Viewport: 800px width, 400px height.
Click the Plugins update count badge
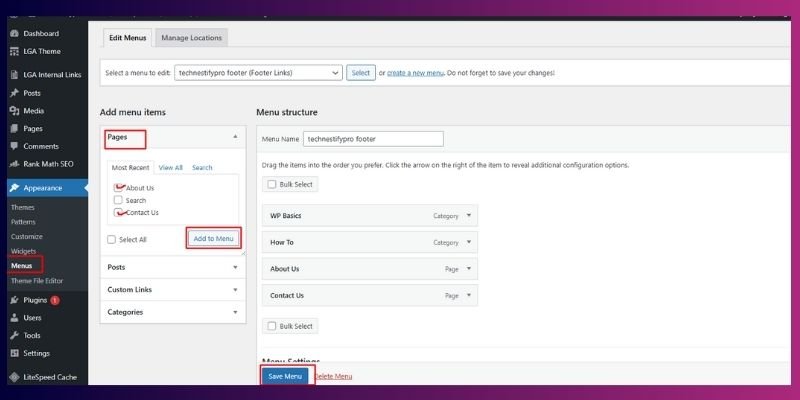(55, 301)
